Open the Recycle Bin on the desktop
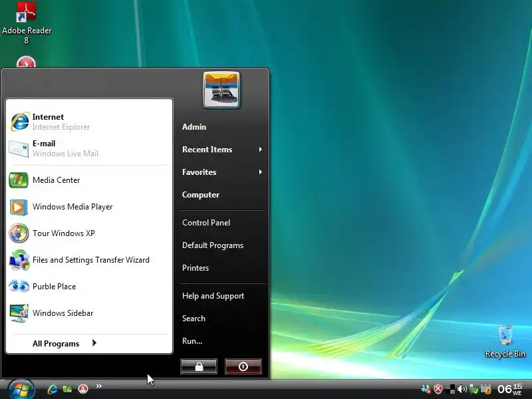The width and height of the screenshot is (532, 399). coord(505,342)
